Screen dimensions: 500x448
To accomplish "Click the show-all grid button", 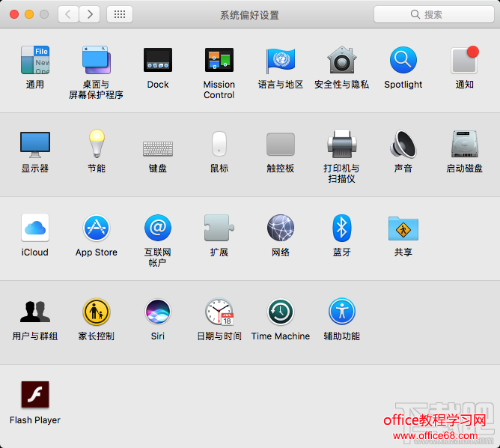I will tap(120, 14).
